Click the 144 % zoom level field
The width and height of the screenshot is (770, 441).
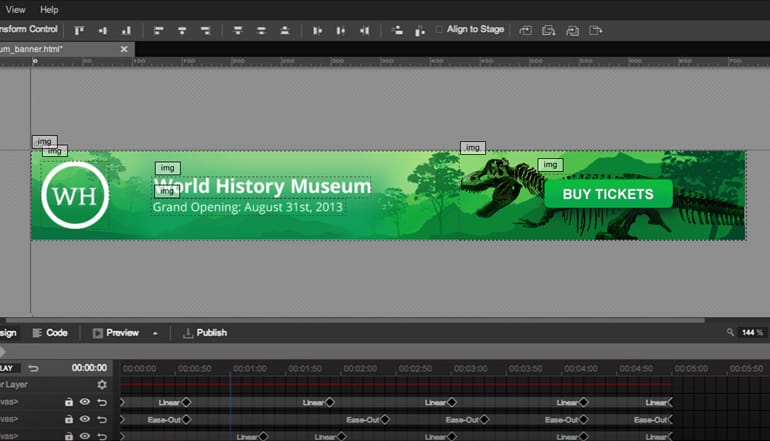(x=752, y=333)
